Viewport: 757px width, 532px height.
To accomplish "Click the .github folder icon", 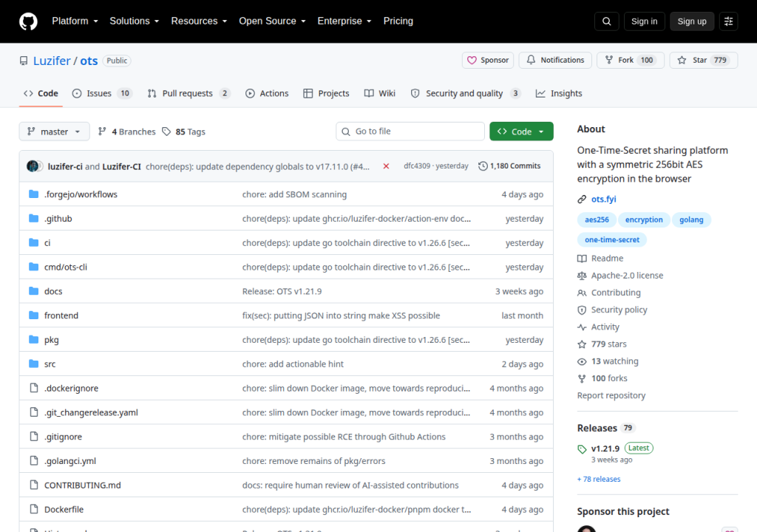I will [x=33, y=218].
